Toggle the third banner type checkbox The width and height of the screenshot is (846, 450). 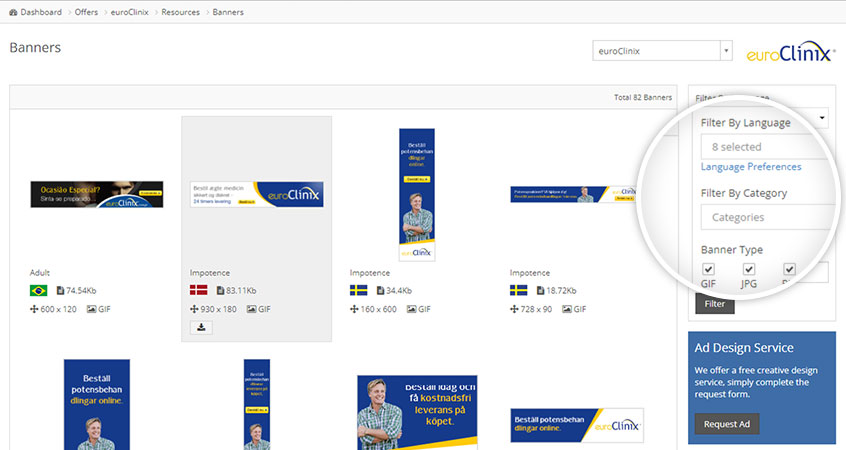pos(789,269)
